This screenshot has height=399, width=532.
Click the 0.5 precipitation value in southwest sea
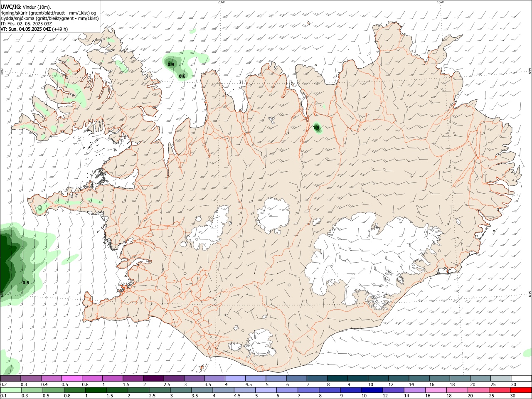point(26,283)
